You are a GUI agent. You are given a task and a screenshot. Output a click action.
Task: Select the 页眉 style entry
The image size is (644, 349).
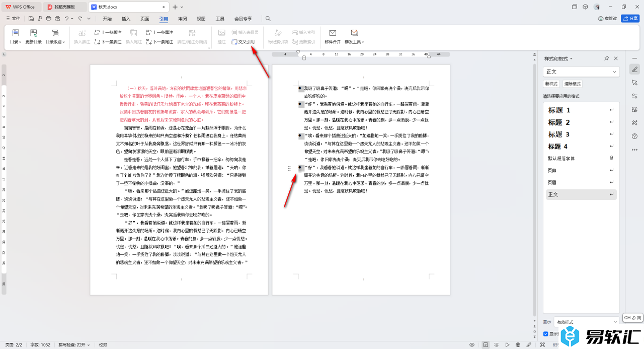click(x=581, y=182)
